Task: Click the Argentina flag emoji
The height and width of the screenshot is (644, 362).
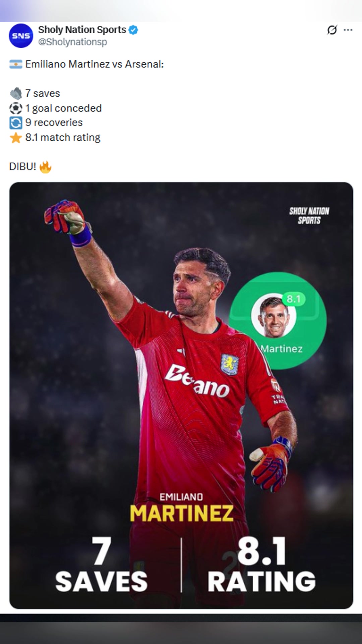Action: (16, 64)
